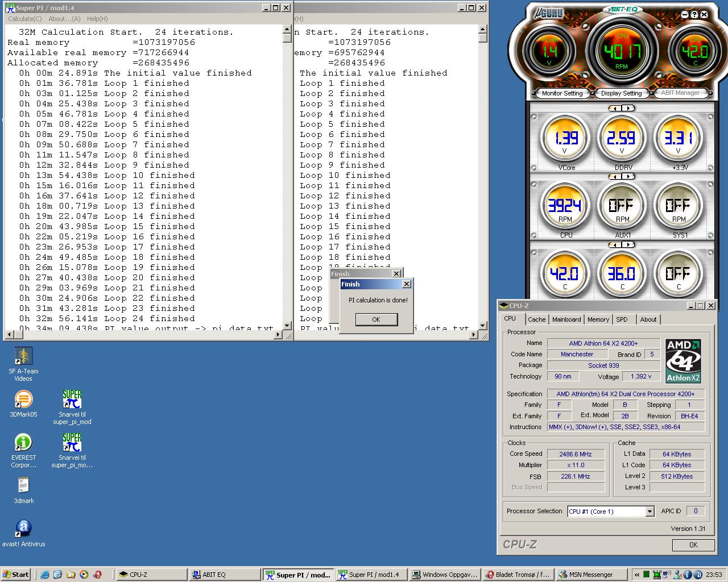Page temperature gauges left with arrow

(615, 244)
